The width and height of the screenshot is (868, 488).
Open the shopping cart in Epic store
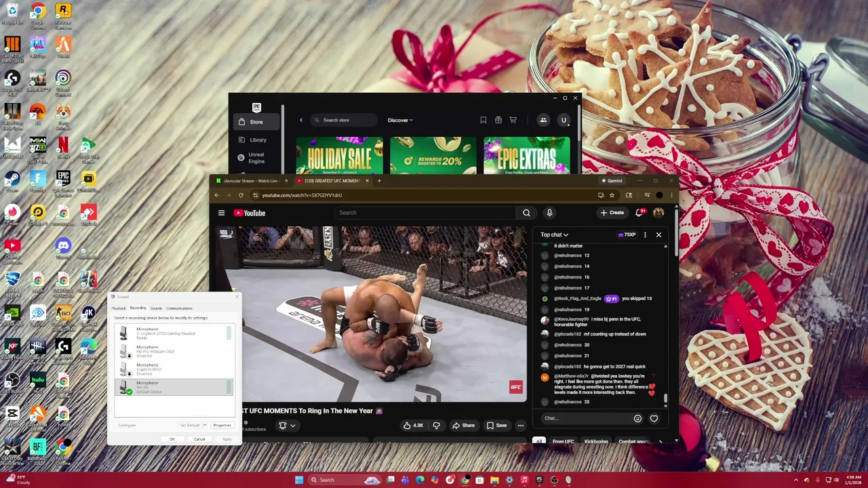tap(513, 120)
